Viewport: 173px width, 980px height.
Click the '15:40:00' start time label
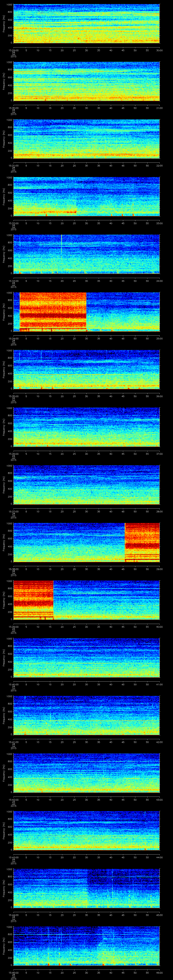pos(14,684)
